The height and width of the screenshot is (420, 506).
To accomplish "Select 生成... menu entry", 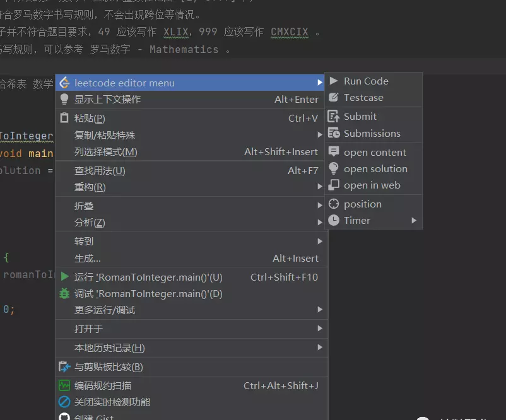I will pos(192,258).
